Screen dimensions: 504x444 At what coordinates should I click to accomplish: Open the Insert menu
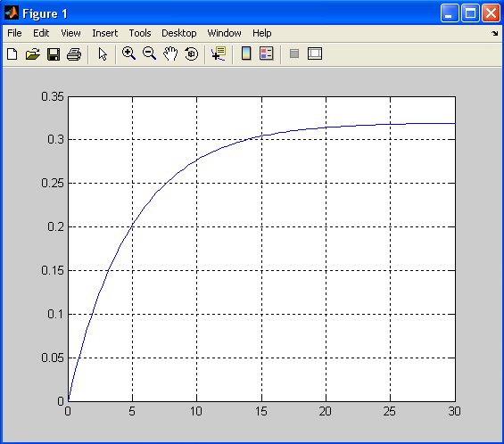104,33
